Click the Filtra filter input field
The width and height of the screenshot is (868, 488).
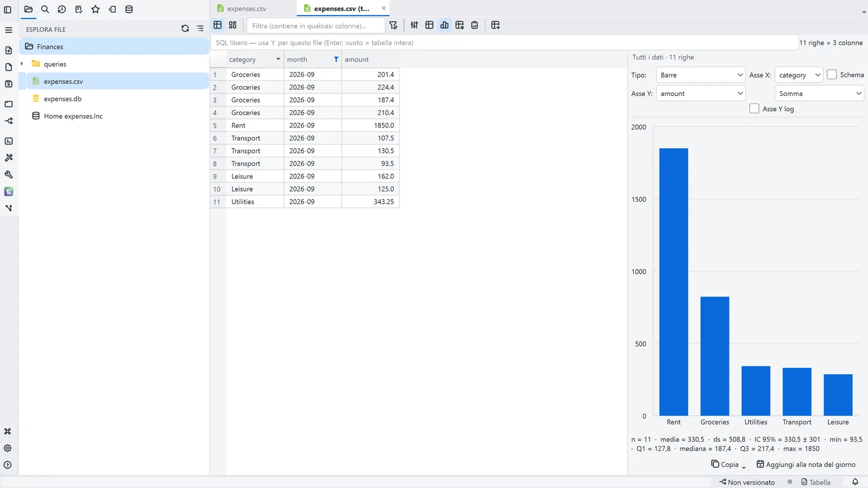pos(315,25)
